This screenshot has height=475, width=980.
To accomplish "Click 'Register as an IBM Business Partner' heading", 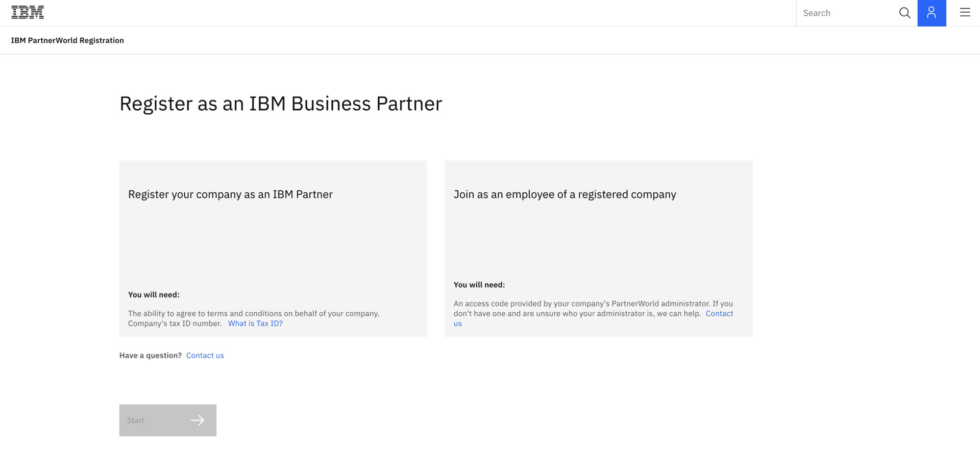I will coord(281,104).
